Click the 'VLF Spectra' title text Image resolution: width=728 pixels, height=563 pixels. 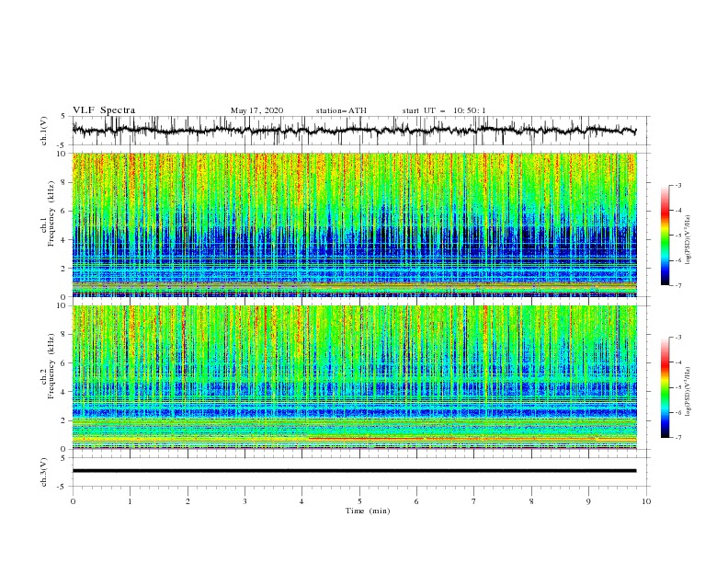(104, 110)
